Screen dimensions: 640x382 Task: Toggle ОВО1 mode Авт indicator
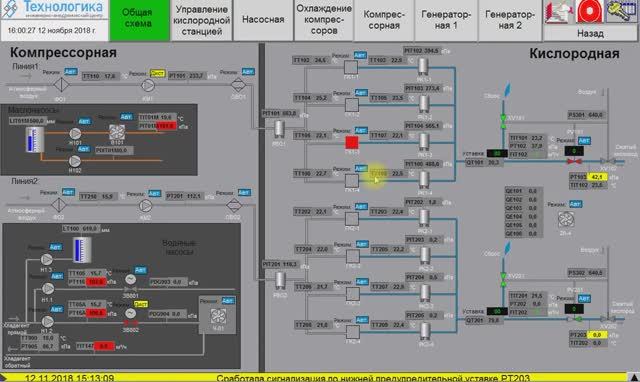pyautogui.click(x=248, y=72)
